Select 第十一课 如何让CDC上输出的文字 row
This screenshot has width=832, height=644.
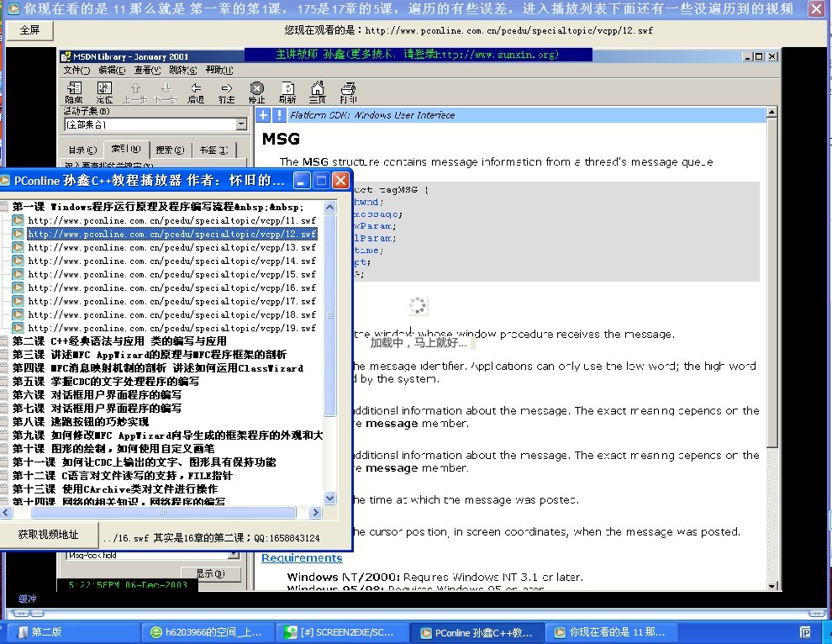click(x=144, y=462)
